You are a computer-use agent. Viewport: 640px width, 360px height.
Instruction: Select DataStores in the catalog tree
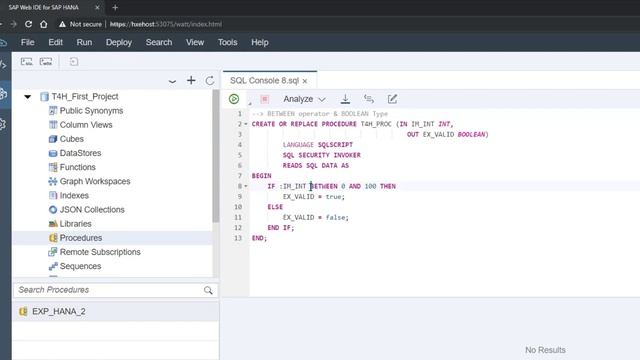80,153
